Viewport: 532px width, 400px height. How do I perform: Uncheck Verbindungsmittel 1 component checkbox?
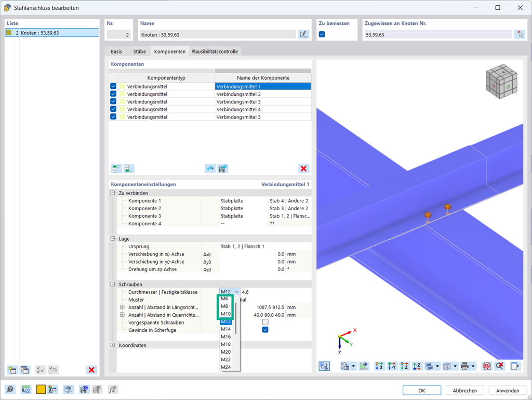click(113, 86)
